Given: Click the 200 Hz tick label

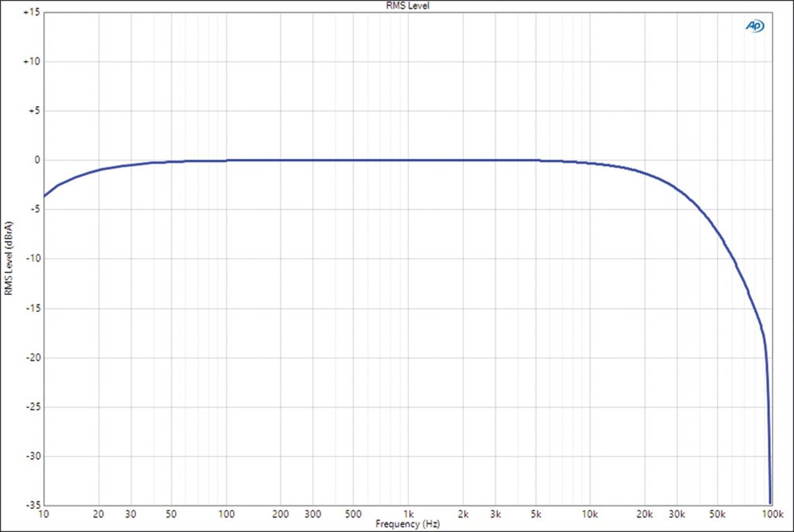Looking at the screenshot, I should pos(281,514).
